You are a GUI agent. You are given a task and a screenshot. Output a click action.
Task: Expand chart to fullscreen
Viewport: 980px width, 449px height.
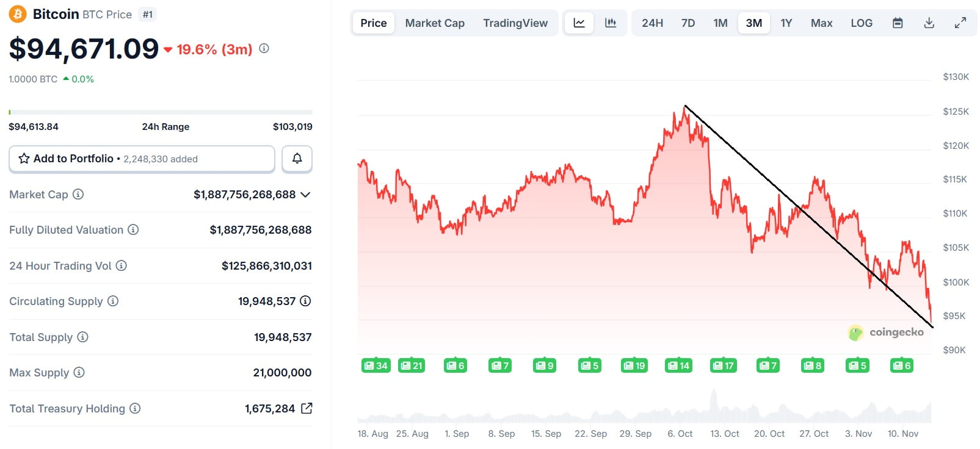click(x=960, y=23)
